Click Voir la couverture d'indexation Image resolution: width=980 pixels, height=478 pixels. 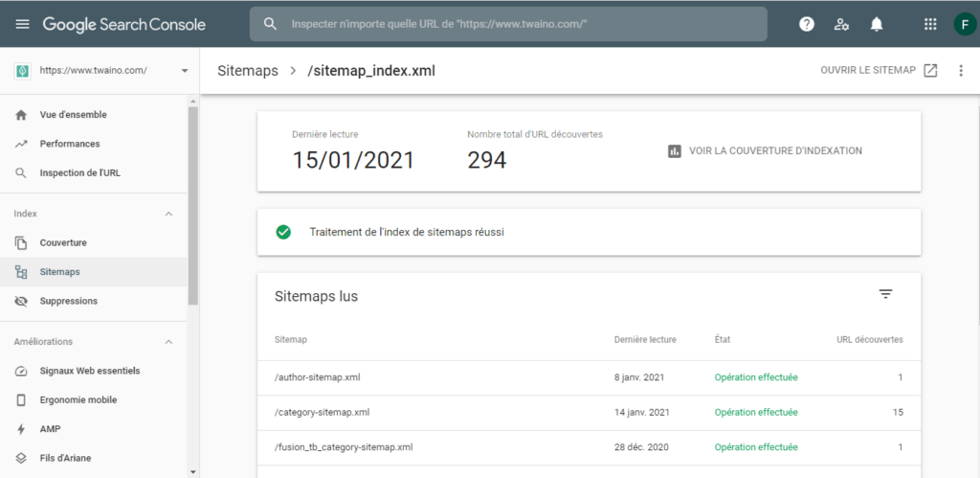[x=765, y=151]
